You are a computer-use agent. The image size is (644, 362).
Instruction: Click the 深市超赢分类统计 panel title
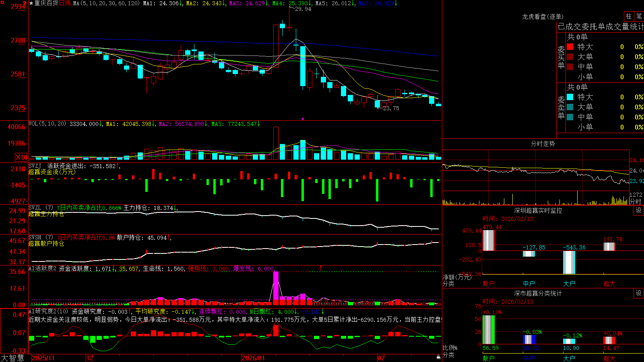[x=538, y=293]
